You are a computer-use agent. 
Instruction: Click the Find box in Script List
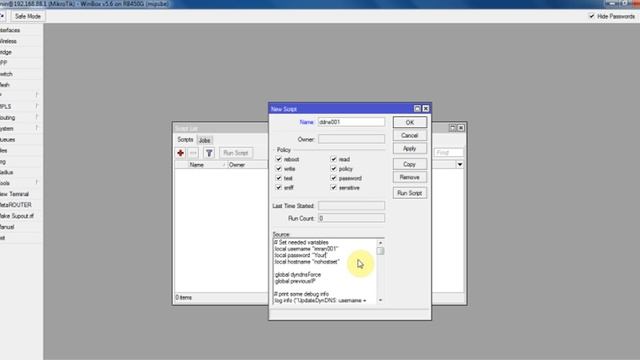point(449,153)
